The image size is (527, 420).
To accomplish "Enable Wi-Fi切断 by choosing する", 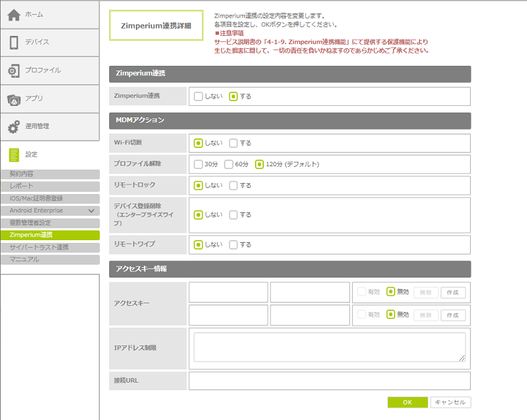I will pos(233,143).
